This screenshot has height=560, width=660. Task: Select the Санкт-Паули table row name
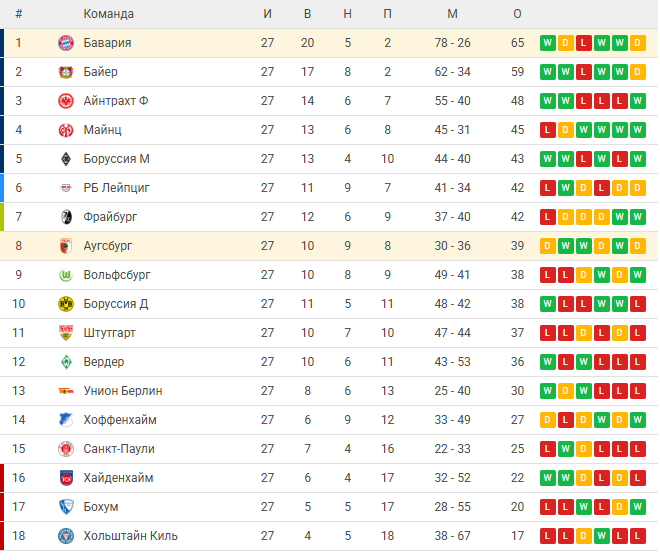click(119, 449)
